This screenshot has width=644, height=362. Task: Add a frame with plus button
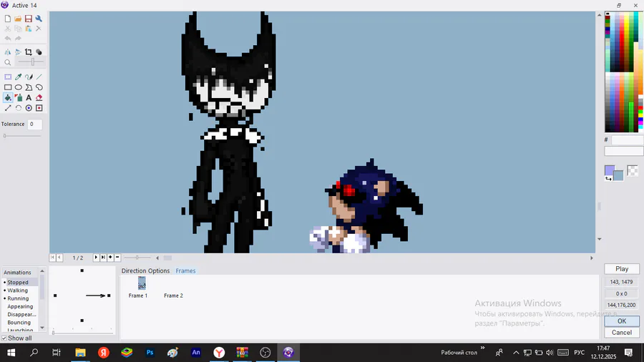(x=110, y=258)
